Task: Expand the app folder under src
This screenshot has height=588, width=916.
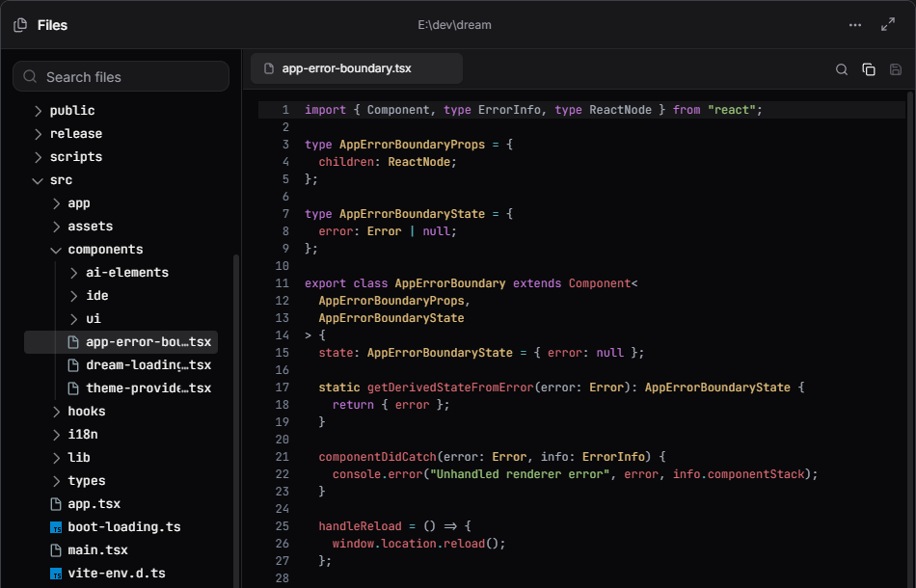Action: coord(56,203)
